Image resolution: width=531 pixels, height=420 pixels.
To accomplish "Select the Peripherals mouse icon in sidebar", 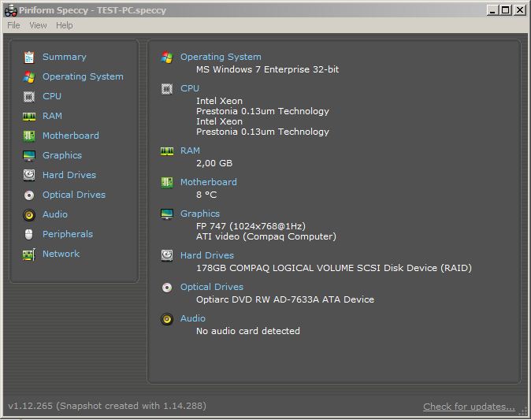I will [x=29, y=234].
